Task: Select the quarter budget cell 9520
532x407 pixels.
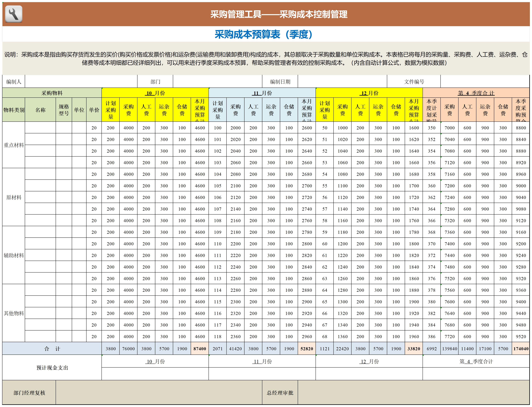Action: click(521, 336)
